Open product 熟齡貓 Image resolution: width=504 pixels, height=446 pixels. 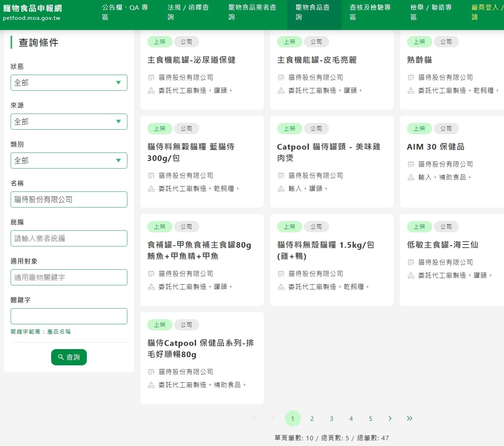coord(420,60)
